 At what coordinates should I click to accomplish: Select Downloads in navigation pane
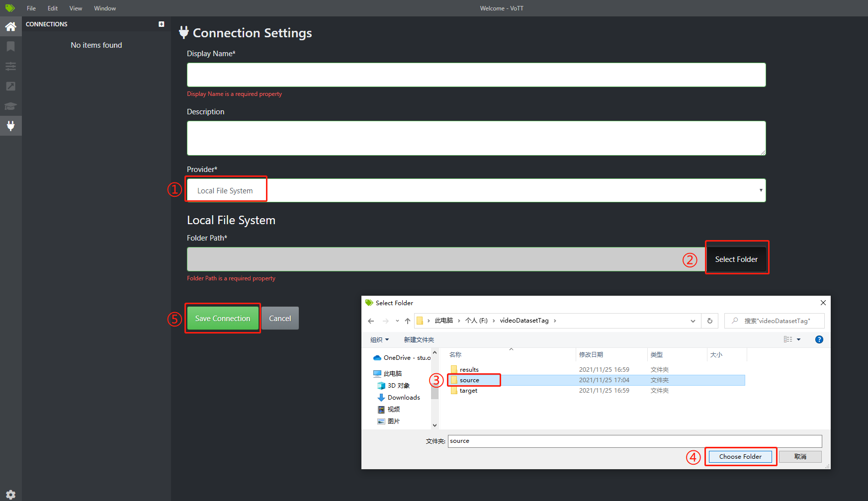point(399,397)
